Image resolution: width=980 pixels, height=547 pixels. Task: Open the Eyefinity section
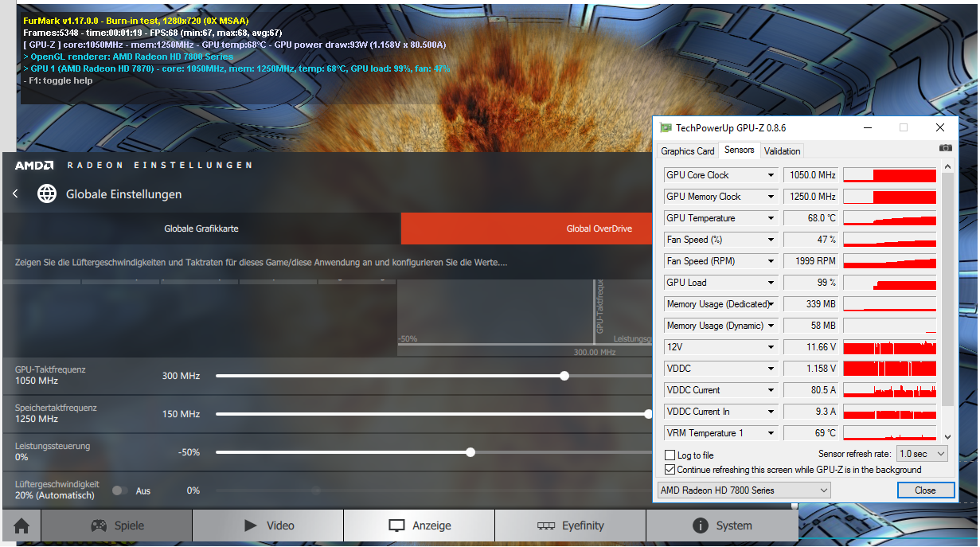click(x=571, y=526)
